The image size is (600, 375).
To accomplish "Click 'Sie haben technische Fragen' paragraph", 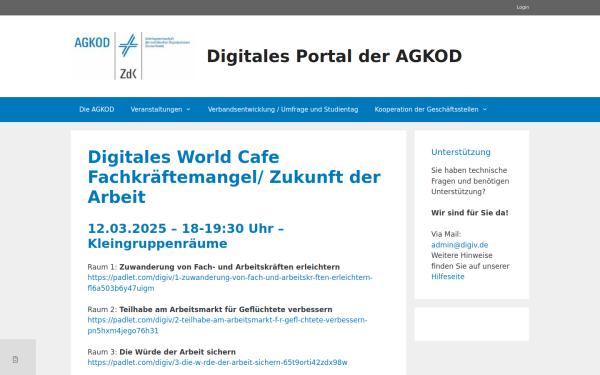I will [x=470, y=181].
